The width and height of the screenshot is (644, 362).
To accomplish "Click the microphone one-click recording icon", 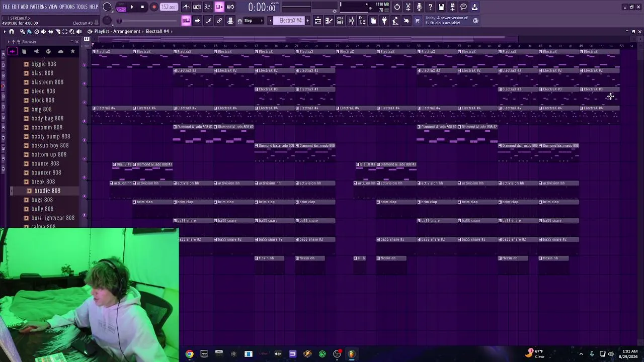I will 419,7.
